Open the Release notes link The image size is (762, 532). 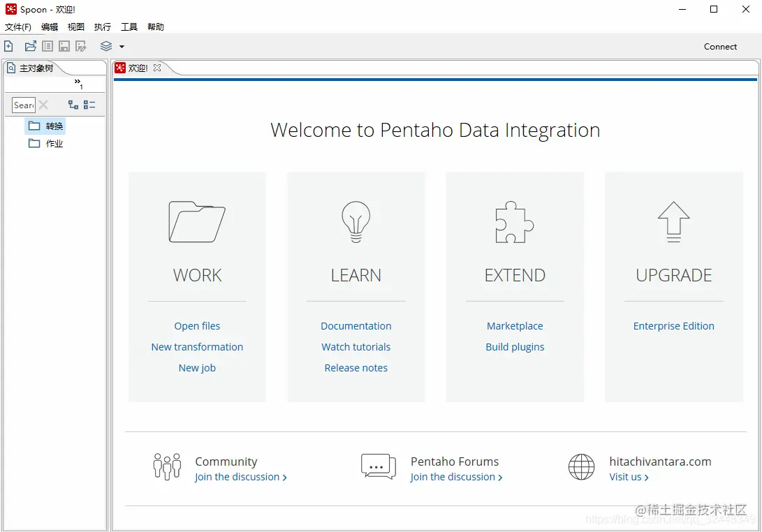point(356,368)
